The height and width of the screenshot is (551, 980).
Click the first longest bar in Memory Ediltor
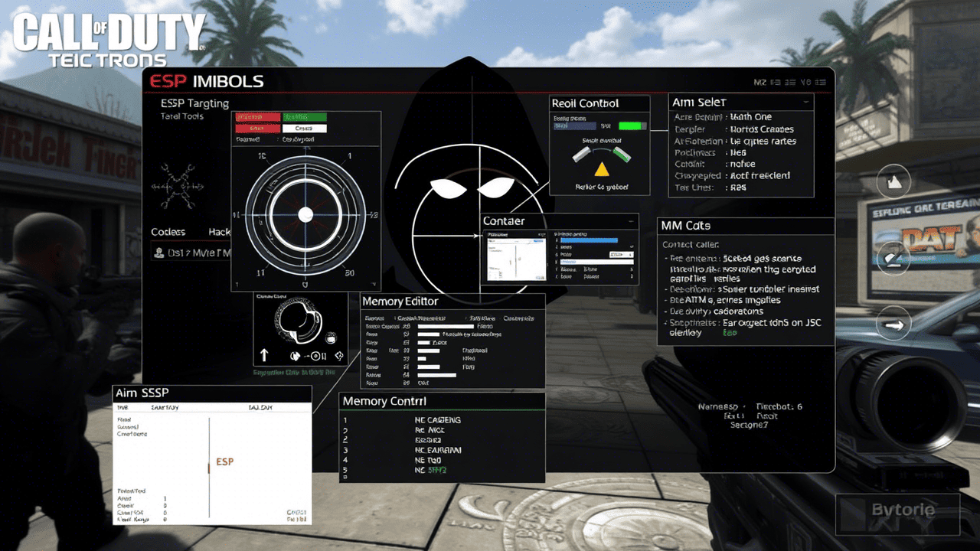tap(446, 327)
